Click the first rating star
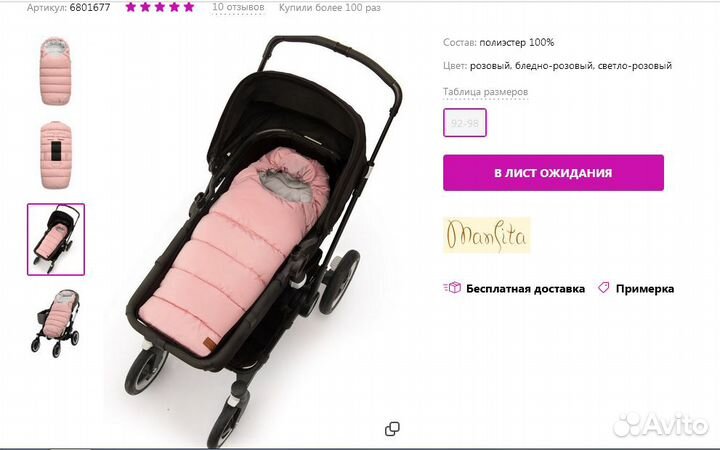The width and height of the screenshot is (720, 450). (130, 7)
